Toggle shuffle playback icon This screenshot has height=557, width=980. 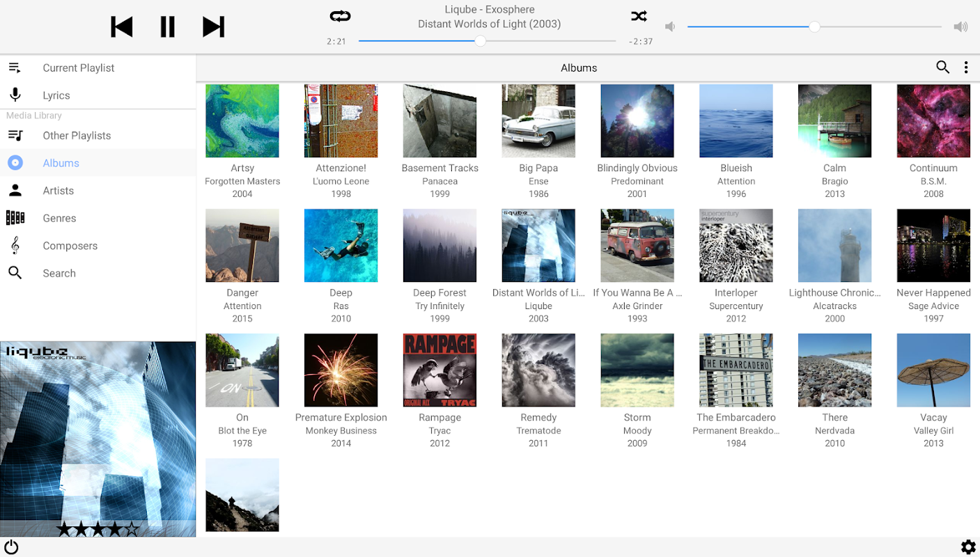(x=639, y=16)
